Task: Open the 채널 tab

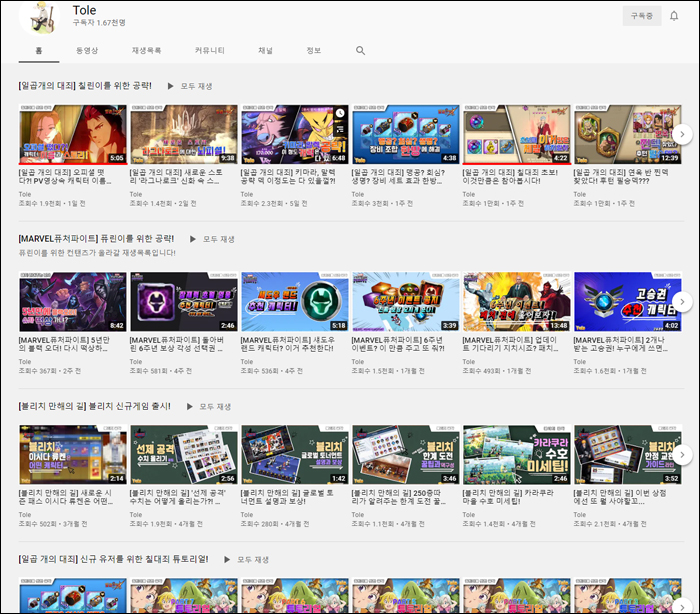Action: click(x=265, y=50)
